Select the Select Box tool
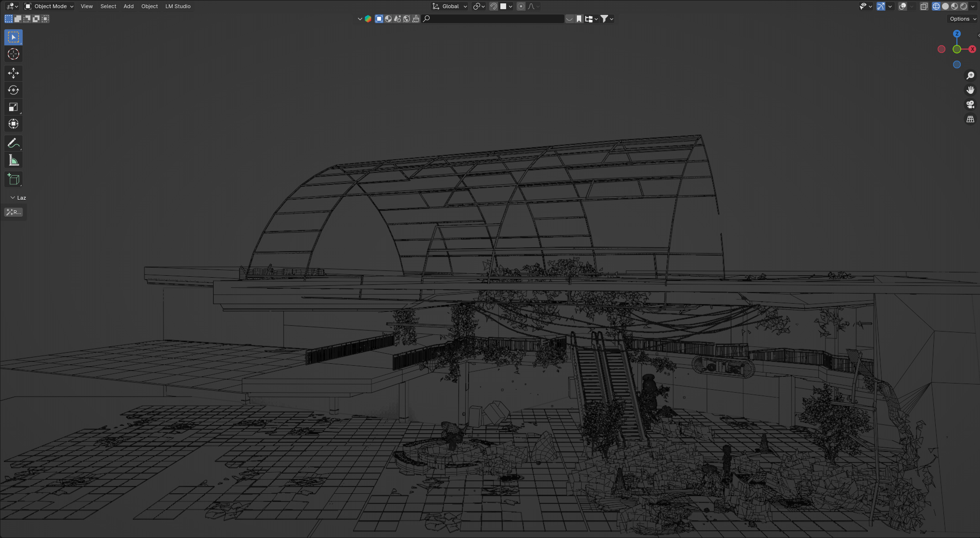Image resolution: width=980 pixels, height=538 pixels. (x=13, y=37)
